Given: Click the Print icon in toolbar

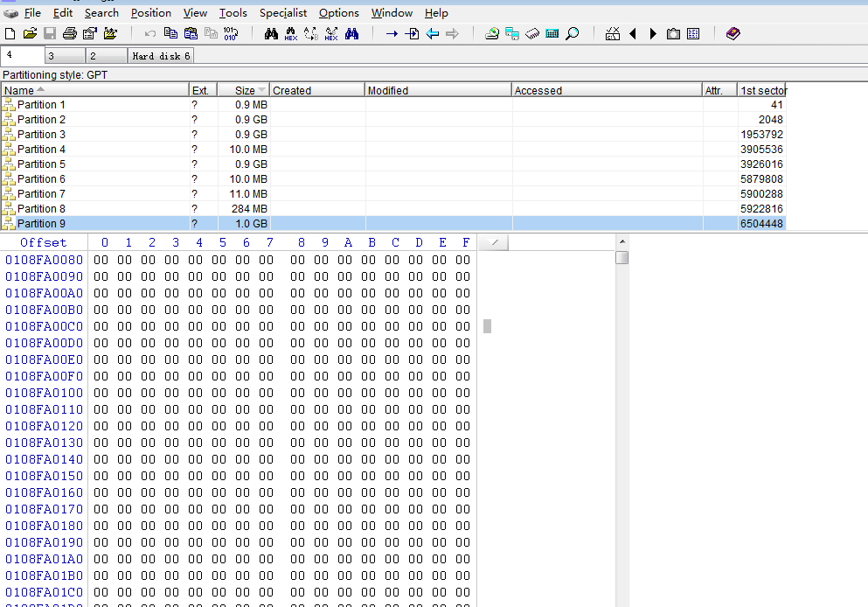Looking at the screenshot, I should (69, 34).
